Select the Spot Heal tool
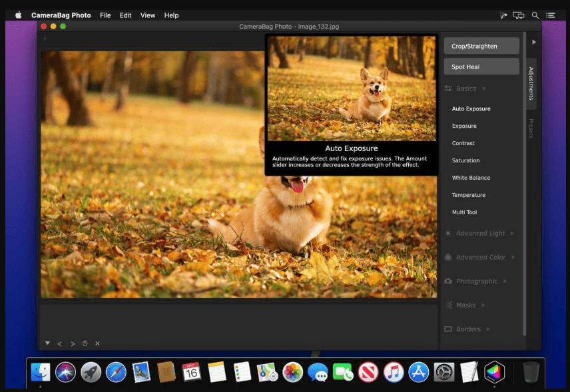This screenshot has width=570, height=392. pyautogui.click(x=481, y=67)
